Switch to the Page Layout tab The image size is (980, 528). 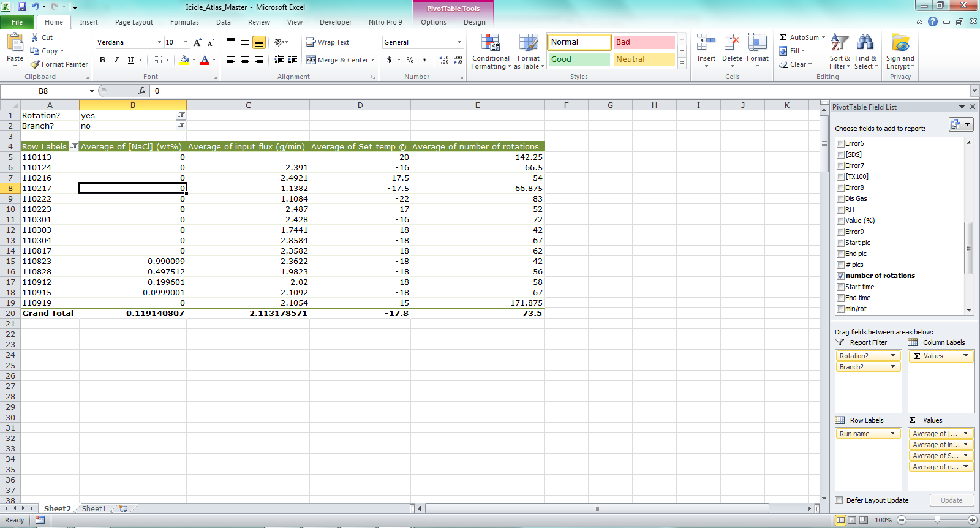(134, 22)
